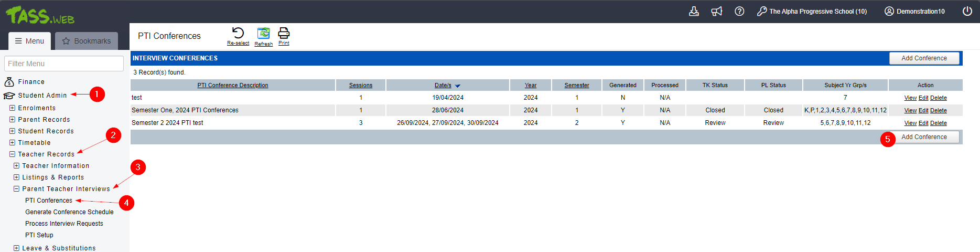Switch to the Menu tab
Viewport: 980px width, 252px height.
(29, 41)
